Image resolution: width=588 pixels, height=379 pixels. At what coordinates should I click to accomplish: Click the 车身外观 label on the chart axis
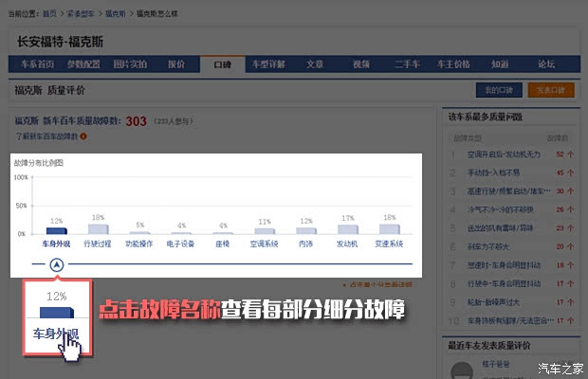click(56, 244)
